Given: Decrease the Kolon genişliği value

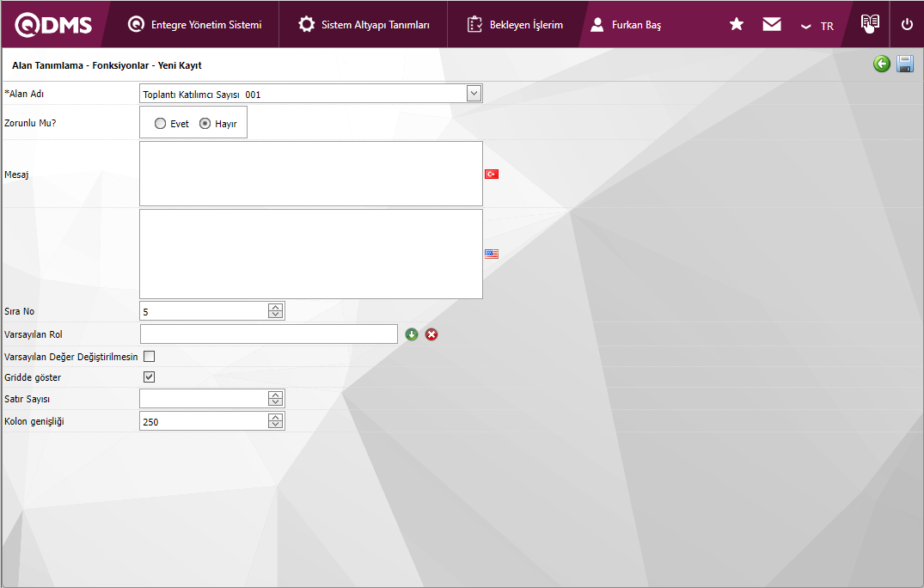Looking at the screenshot, I should coord(275,425).
